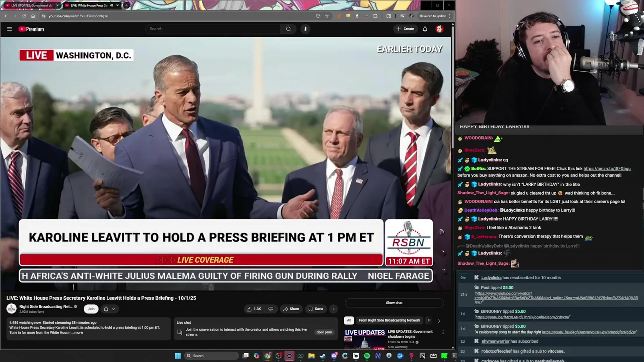Go to browser home page icon

(33, 16)
